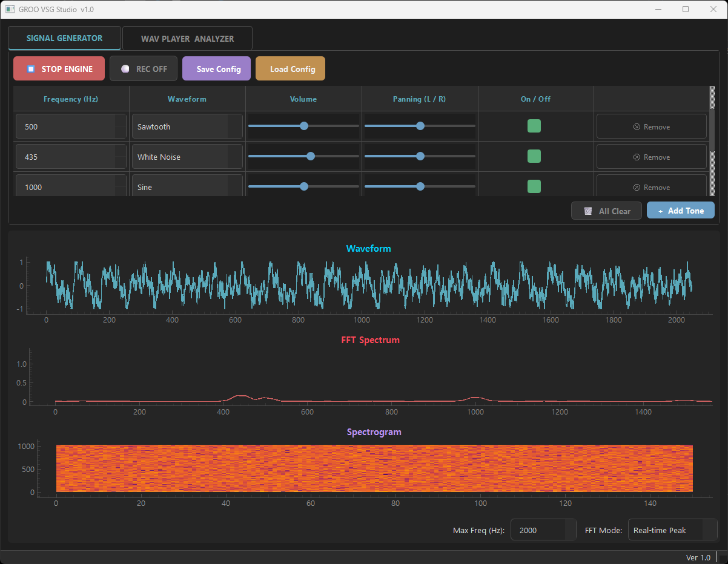Open the FFT Mode dropdown showing Real-time Peak
The image size is (728, 564).
[672, 530]
